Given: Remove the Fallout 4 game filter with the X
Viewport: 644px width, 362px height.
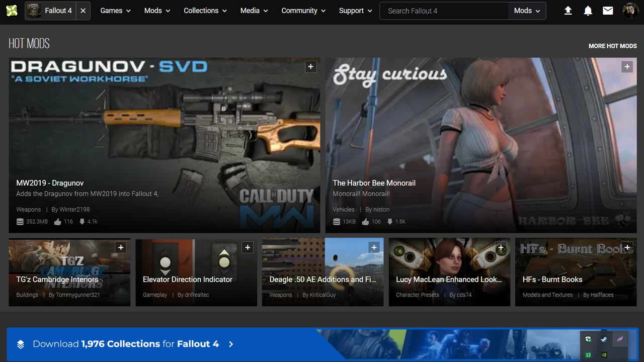Looking at the screenshot, I should pos(83,11).
